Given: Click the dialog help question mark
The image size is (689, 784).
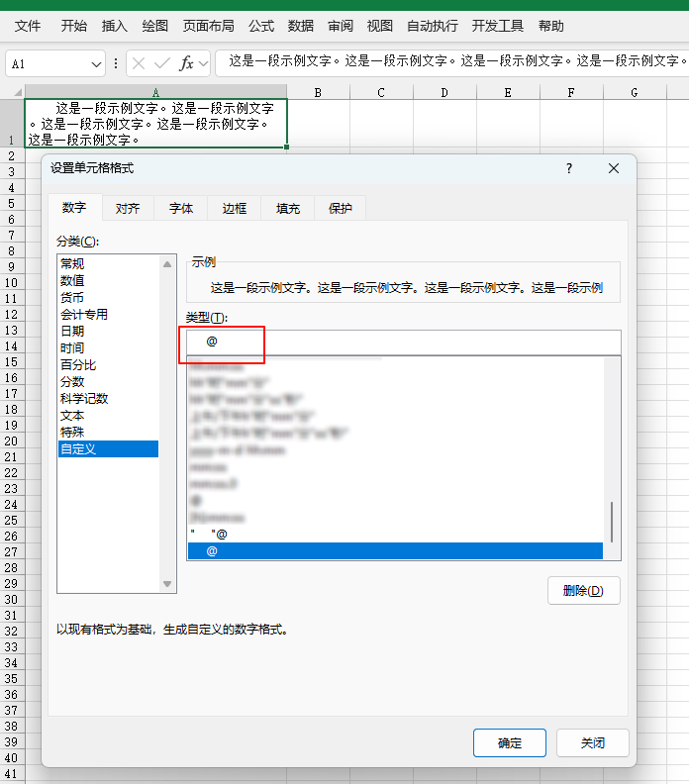Looking at the screenshot, I should click(569, 168).
